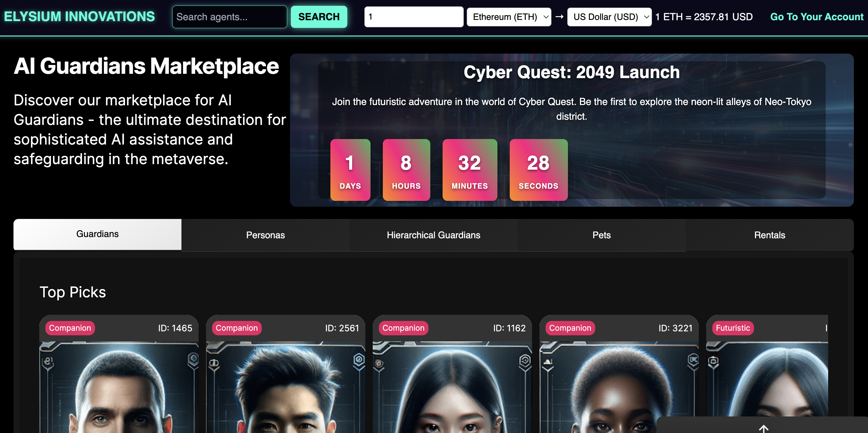The height and width of the screenshot is (433, 868).
Task: Switch to the Personas tab
Action: (265, 235)
